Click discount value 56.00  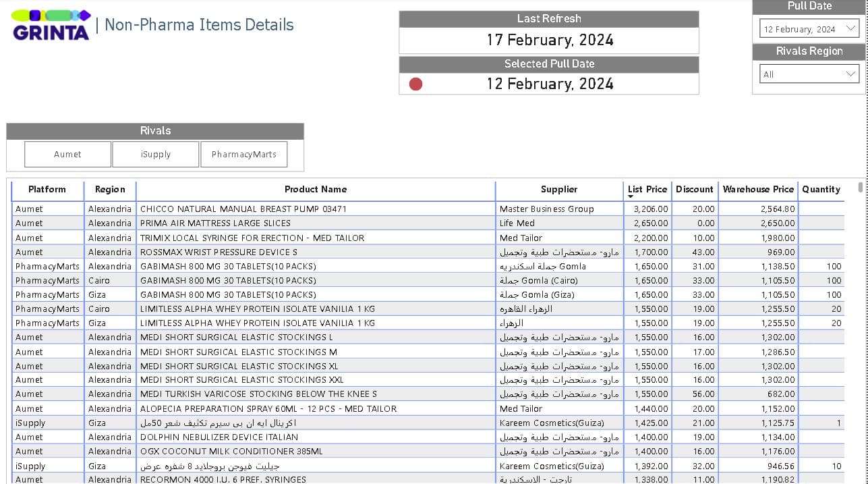(703, 394)
